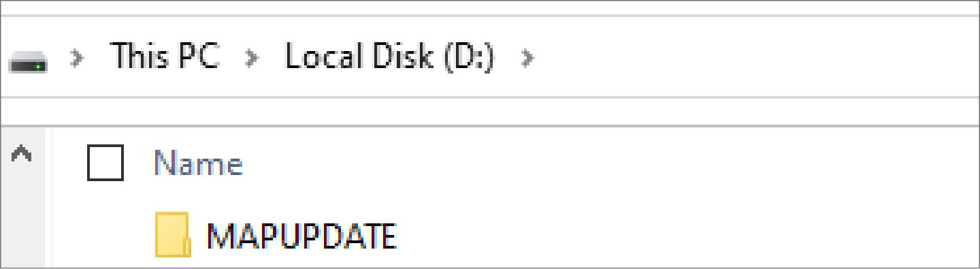The width and height of the screenshot is (980, 269).
Task: Click the drive icon in address bar
Action: pyautogui.click(x=28, y=62)
